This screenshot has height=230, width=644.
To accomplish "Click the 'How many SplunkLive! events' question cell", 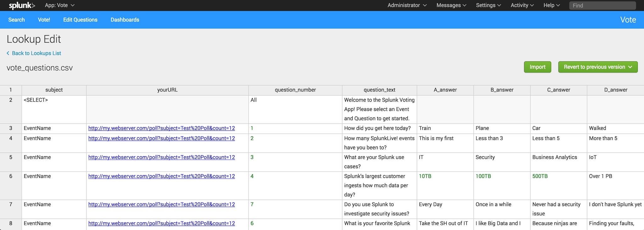I will (380, 143).
